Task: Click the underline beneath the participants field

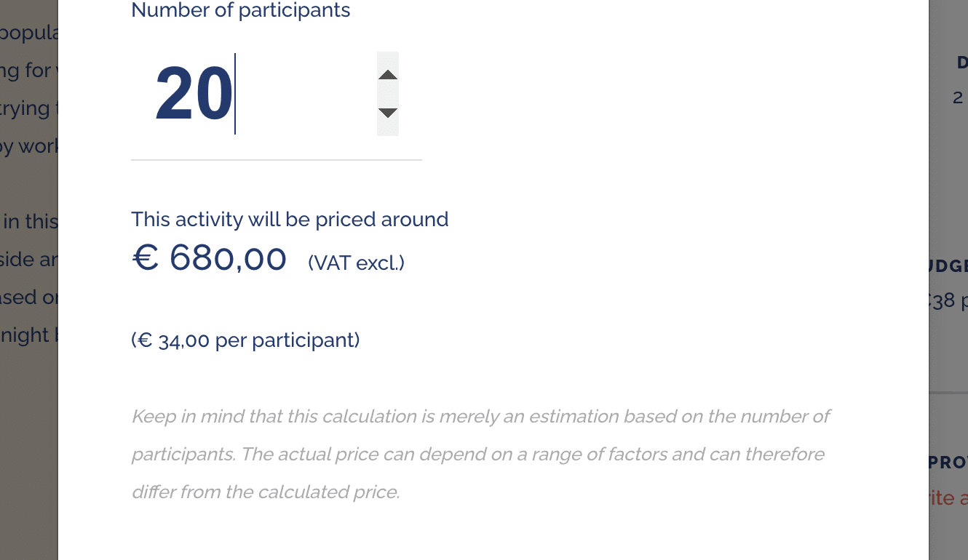Action: tap(277, 159)
